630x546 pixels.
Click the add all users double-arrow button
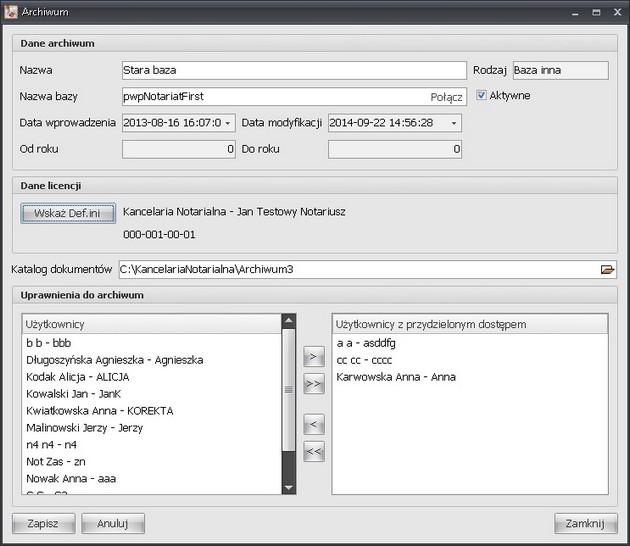point(313,383)
